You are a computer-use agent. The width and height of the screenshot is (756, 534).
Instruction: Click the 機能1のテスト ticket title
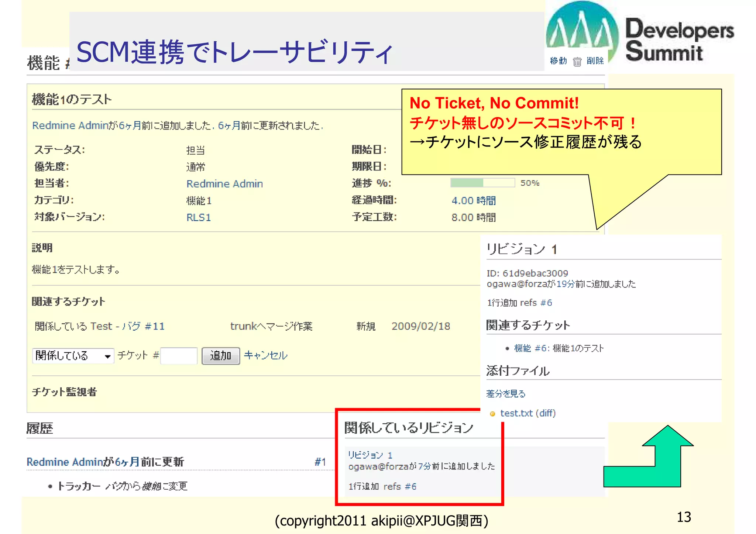72,99
